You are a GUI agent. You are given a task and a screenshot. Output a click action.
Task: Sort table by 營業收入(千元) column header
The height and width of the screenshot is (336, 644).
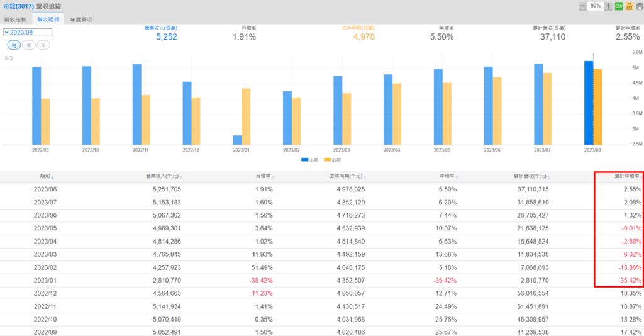(164, 176)
